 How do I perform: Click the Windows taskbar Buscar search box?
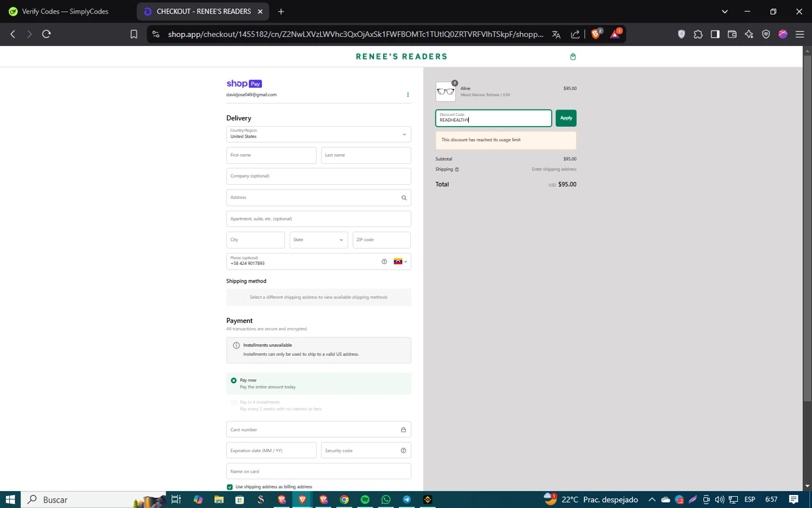click(x=94, y=499)
